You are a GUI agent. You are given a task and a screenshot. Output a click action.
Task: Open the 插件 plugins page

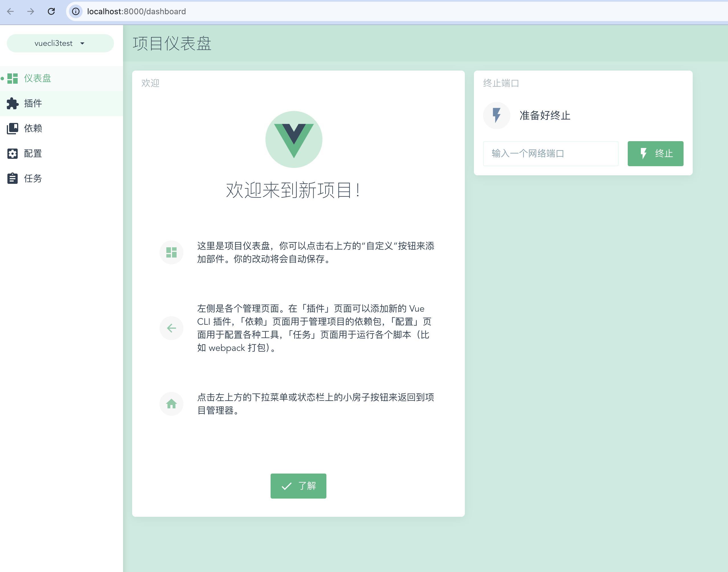point(33,104)
